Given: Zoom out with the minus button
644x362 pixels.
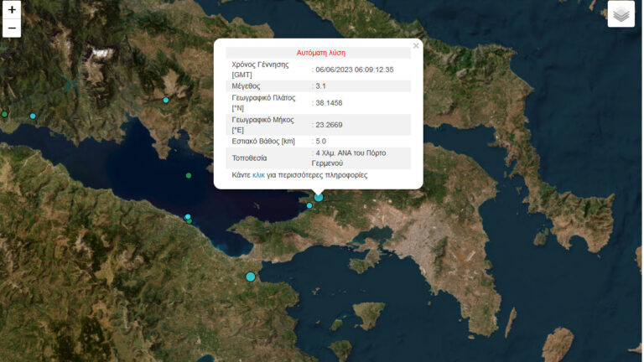Looking at the screenshot, I should [12, 28].
